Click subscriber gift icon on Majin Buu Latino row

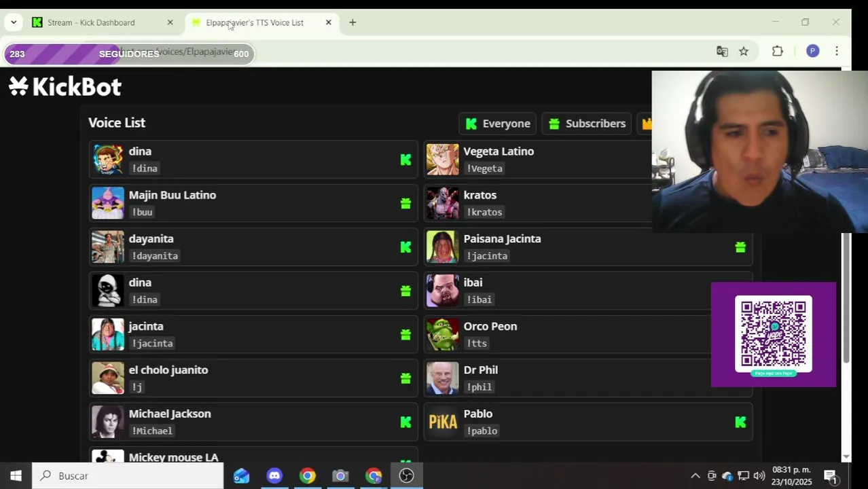tap(405, 203)
